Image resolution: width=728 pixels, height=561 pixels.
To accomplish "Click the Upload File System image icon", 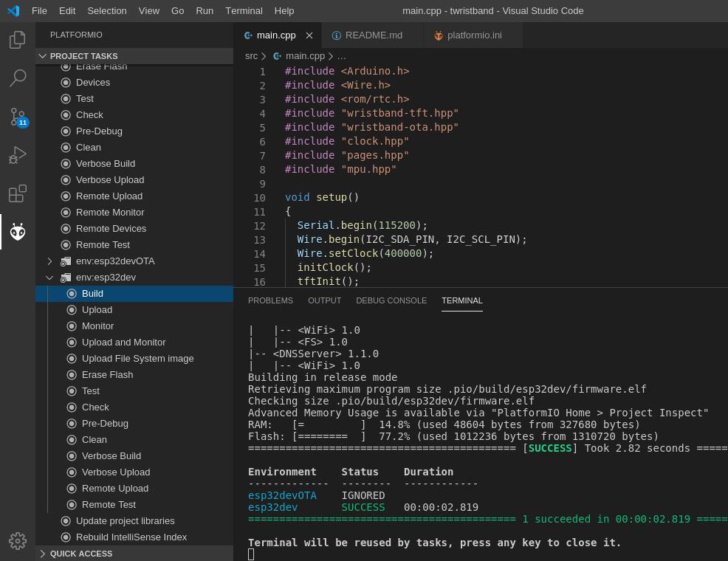I will pyautogui.click(x=72, y=359).
